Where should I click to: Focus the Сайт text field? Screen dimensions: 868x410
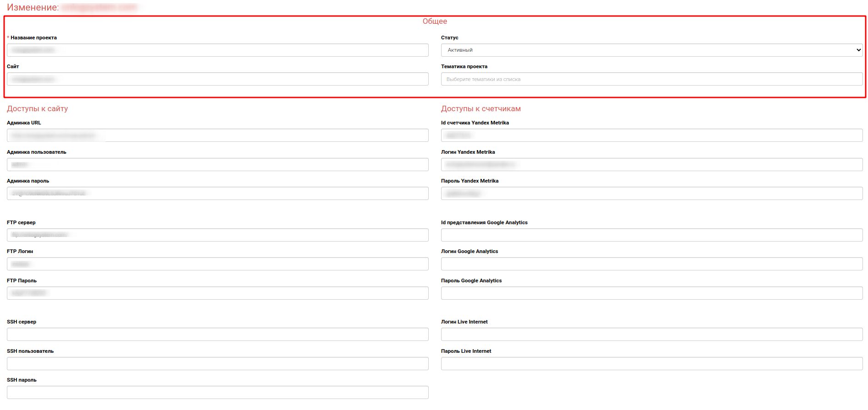click(x=218, y=79)
